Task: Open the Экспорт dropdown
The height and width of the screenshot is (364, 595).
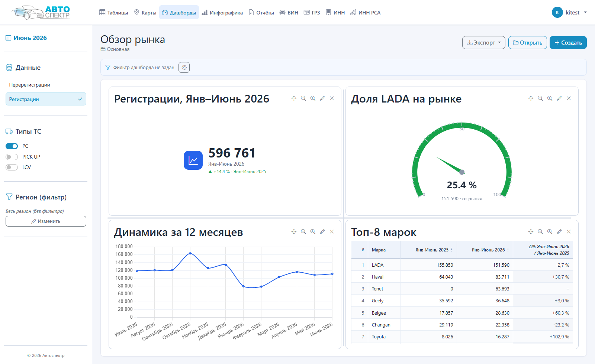Action: 483,43
